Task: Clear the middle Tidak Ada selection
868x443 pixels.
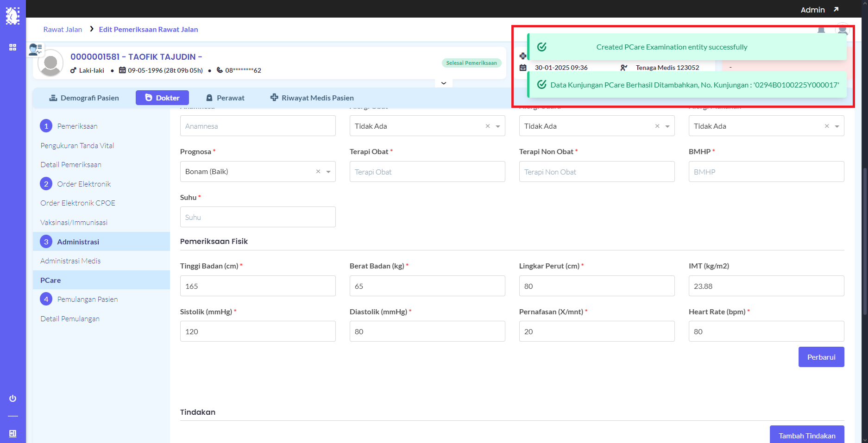Action: [x=657, y=126]
